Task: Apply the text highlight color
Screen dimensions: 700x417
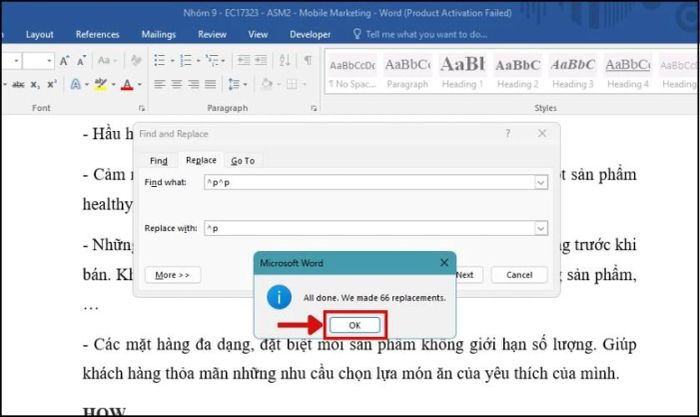Action: (x=101, y=84)
